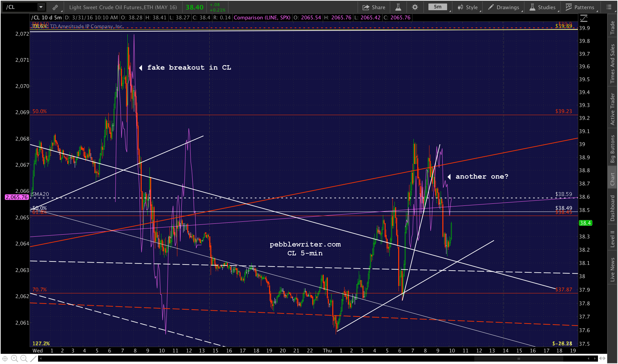The image size is (618, 364).
Task: Open the Trade side tab
Action: [612, 28]
